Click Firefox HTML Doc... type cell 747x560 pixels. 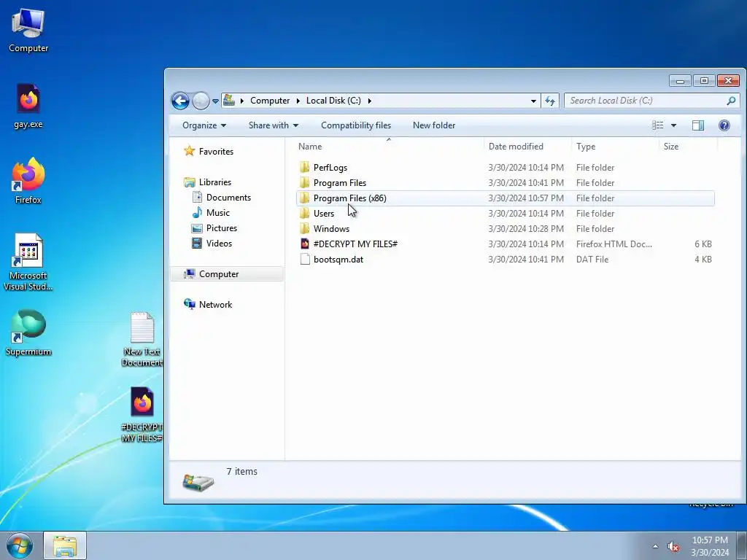tap(614, 244)
